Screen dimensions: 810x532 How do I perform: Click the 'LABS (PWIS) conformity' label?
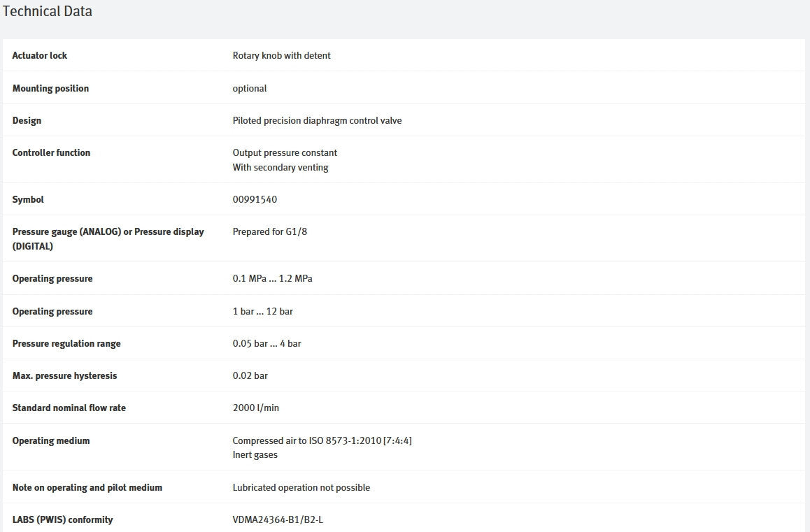pos(62,519)
